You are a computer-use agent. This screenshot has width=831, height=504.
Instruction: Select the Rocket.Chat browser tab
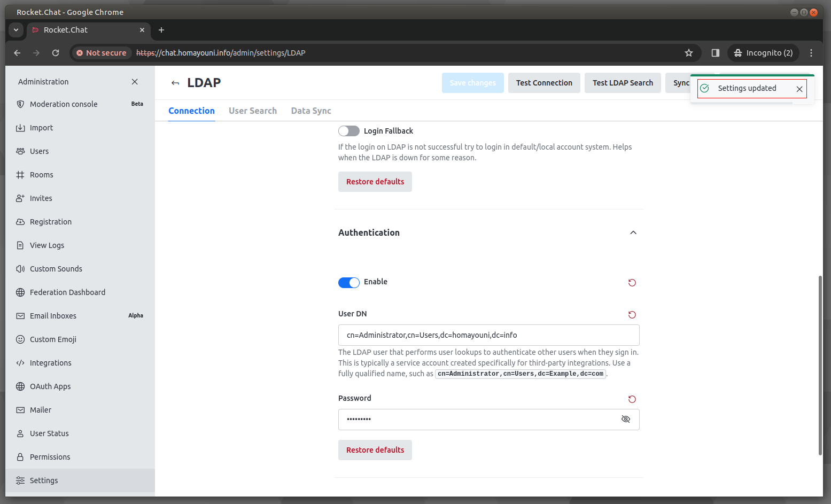pyautogui.click(x=88, y=30)
